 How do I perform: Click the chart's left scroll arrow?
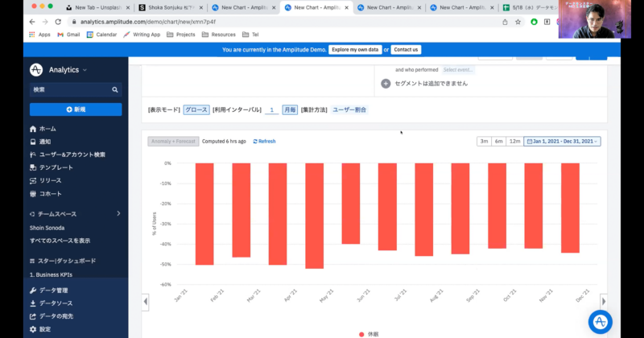pyautogui.click(x=146, y=302)
